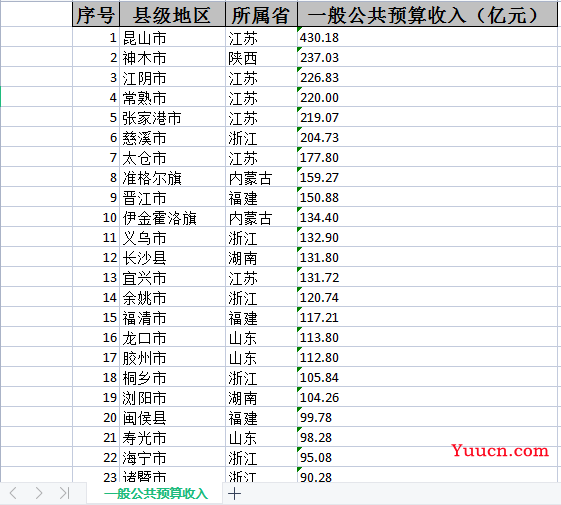Screen dimensions: 561x505
Task: Click the cell containing 昆山市
Action: point(172,37)
